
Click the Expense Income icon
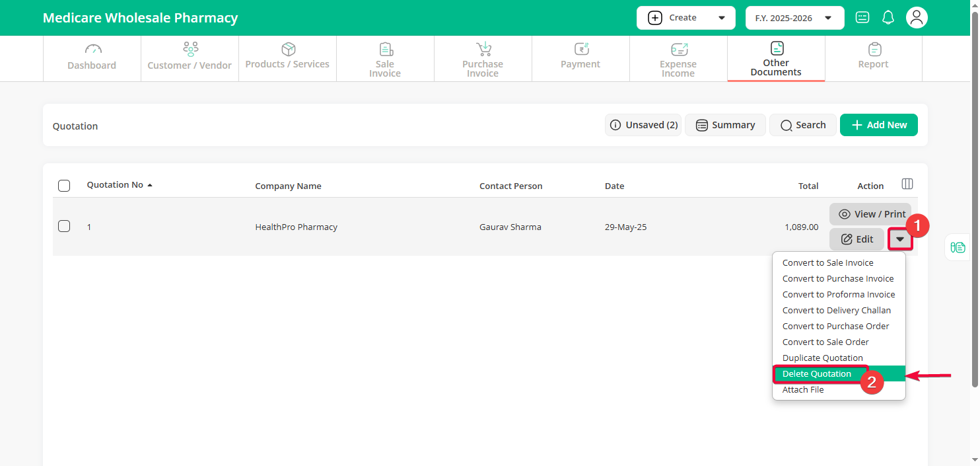point(679,50)
